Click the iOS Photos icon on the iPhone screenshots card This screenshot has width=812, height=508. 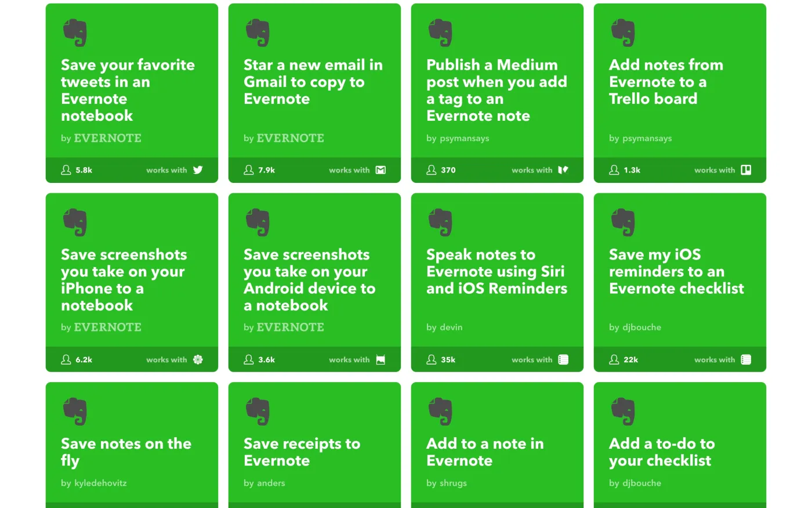pos(198,359)
